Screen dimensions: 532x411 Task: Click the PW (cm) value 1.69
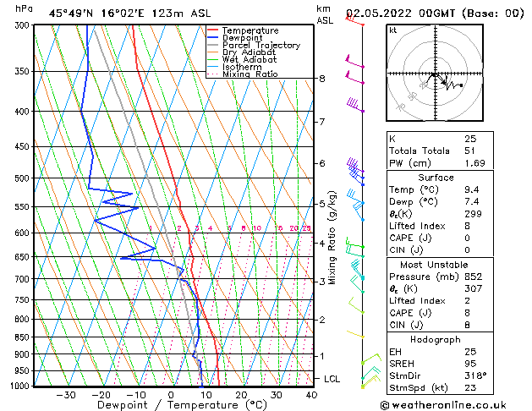click(474, 163)
